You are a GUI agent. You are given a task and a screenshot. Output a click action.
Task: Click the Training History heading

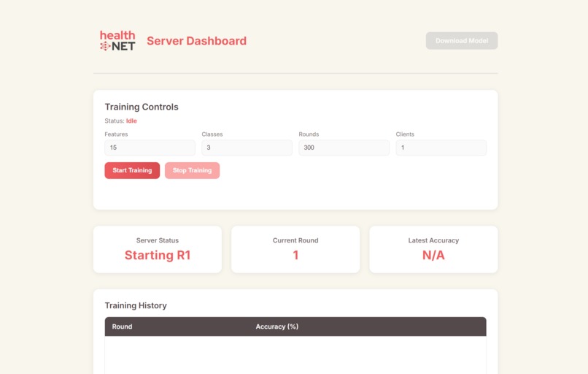136,305
